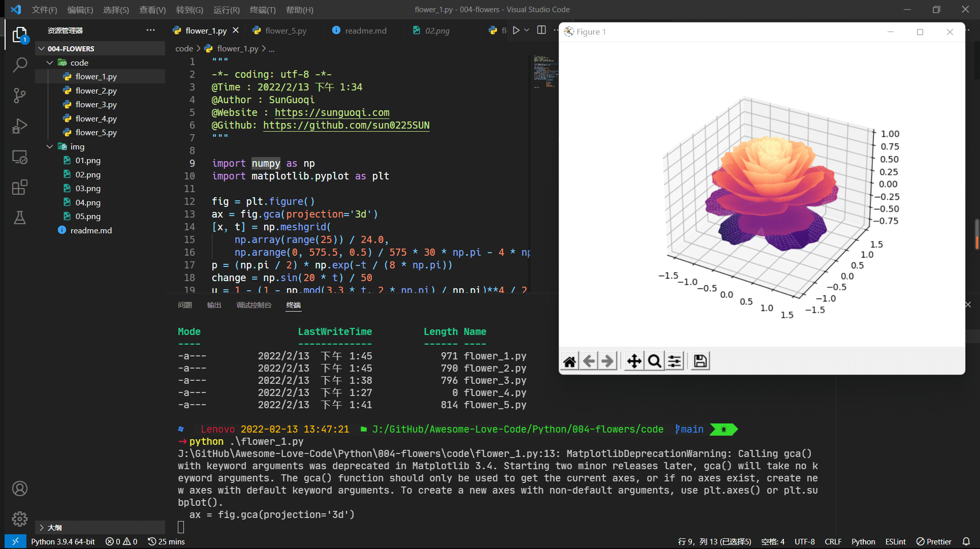Open Source Control view
This screenshot has width=980, height=549.
[20, 95]
